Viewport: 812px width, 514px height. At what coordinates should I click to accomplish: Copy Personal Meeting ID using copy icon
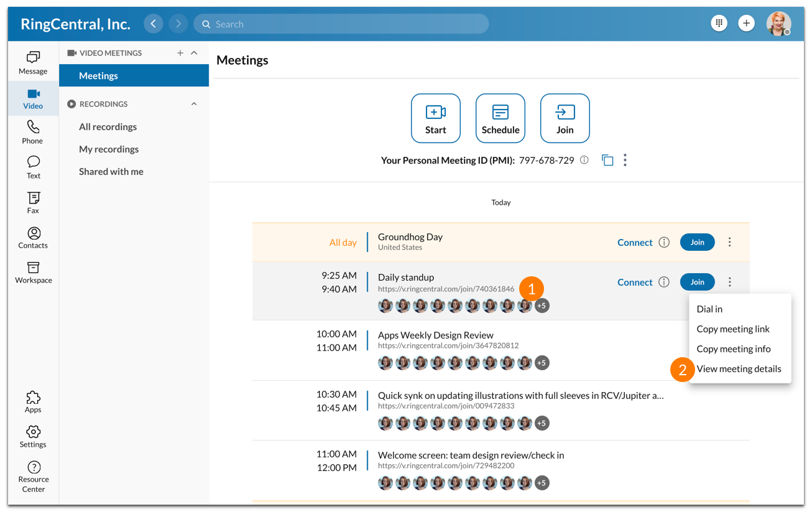(x=607, y=161)
